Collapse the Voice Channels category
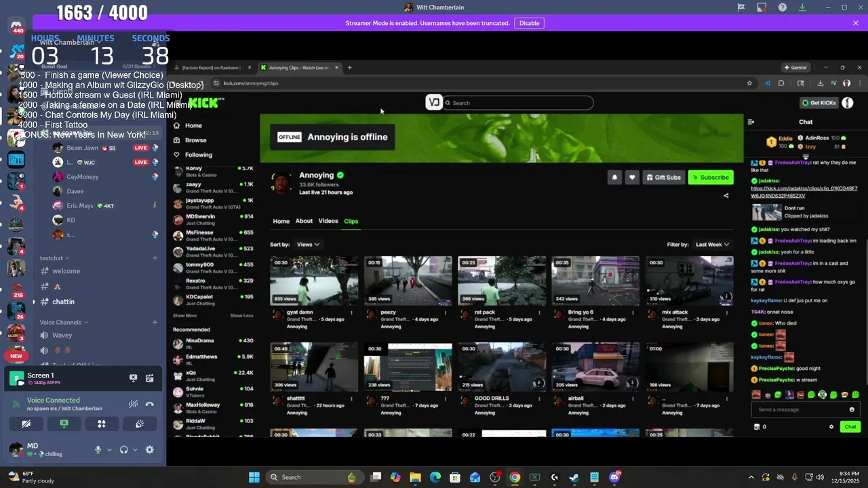The image size is (868, 488). 63,322
